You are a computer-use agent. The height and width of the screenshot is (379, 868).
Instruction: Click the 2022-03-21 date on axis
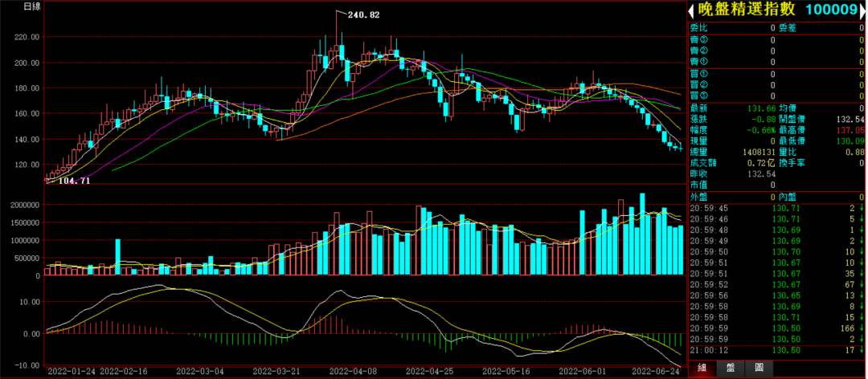(x=275, y=371)
